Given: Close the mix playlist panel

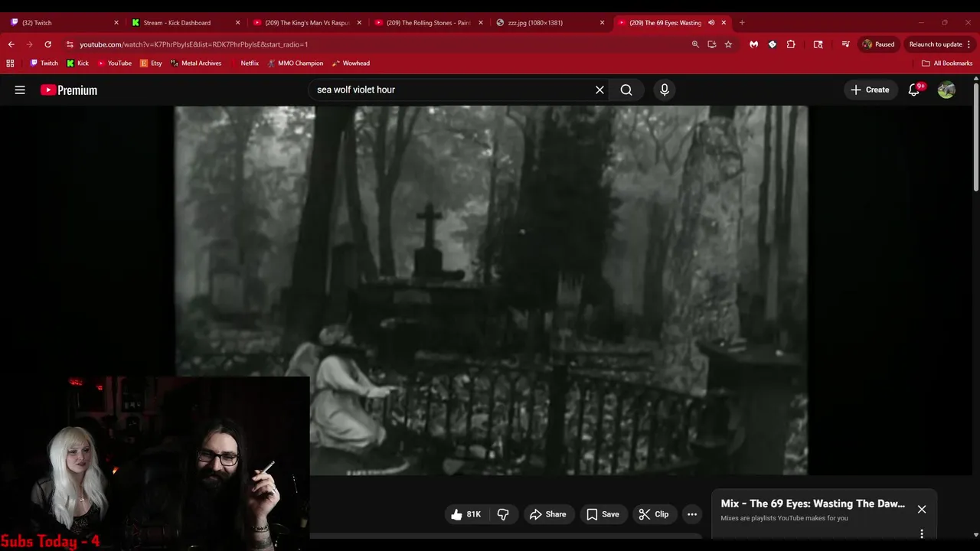Looking at the screenshot, I should (922, 509).
